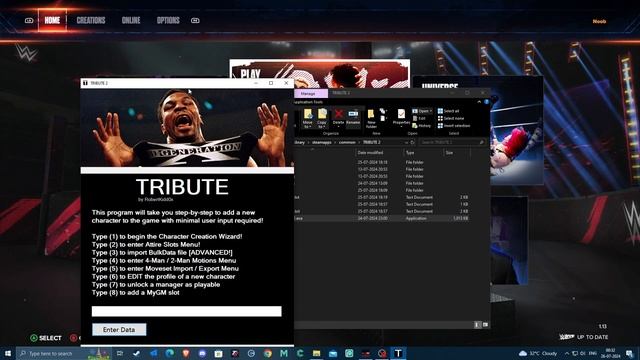
Task: Select the UNIVERSE tile in game menu
Action: pos(478,131)
